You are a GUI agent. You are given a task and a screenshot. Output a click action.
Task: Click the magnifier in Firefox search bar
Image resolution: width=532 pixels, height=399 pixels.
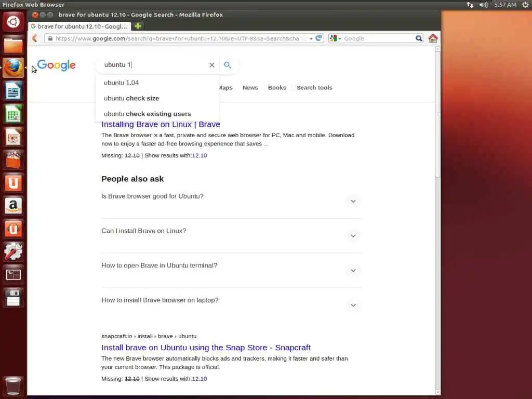coord(419,38)
